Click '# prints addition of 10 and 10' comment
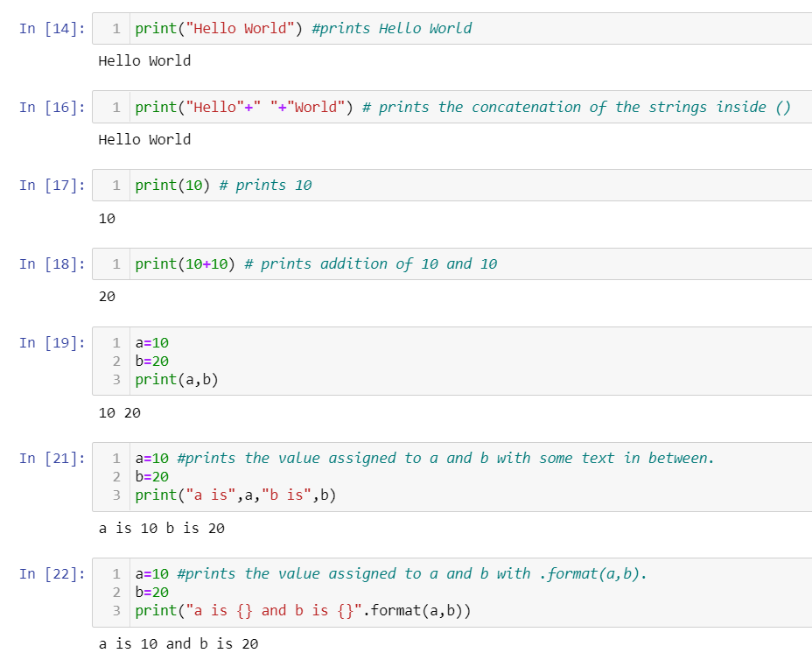Viewport: 812px width, 660px height. tap(370, 264)
